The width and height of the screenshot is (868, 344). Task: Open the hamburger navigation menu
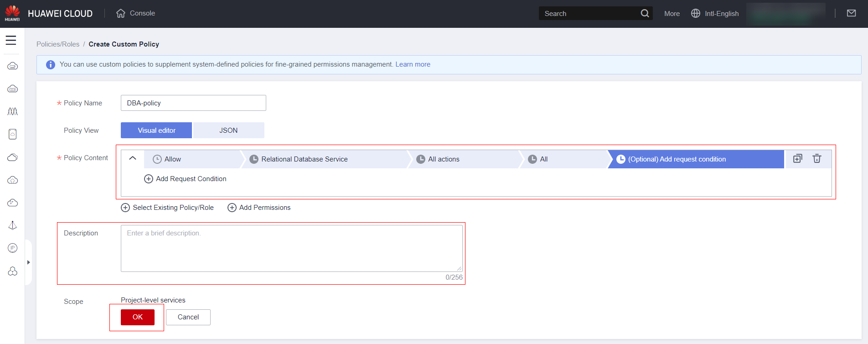point(11,41)
